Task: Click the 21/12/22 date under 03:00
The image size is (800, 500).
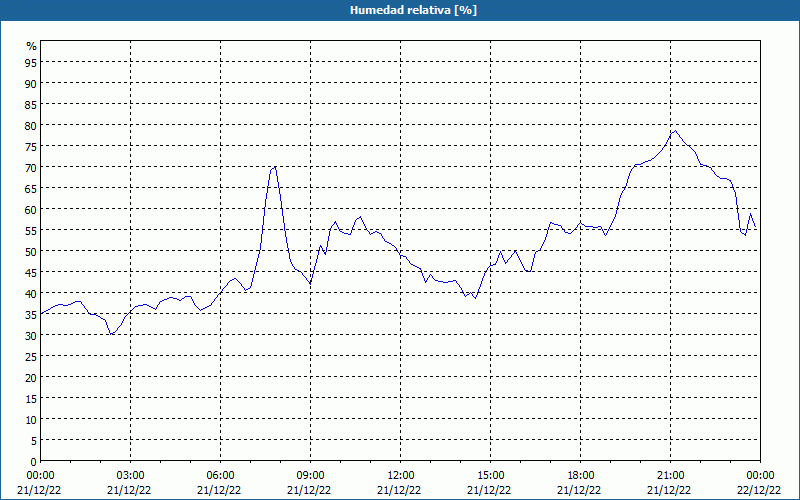Action: [x=129, y=490]
